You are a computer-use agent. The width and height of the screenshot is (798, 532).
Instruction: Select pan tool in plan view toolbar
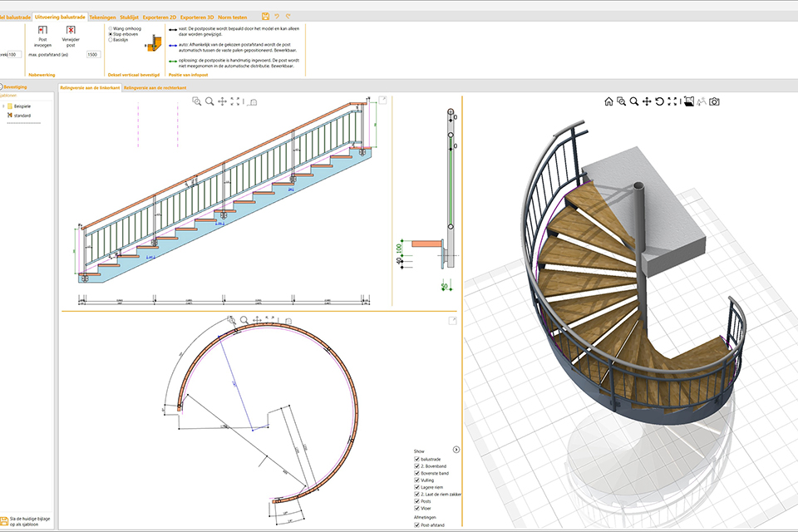coord(257,320)
